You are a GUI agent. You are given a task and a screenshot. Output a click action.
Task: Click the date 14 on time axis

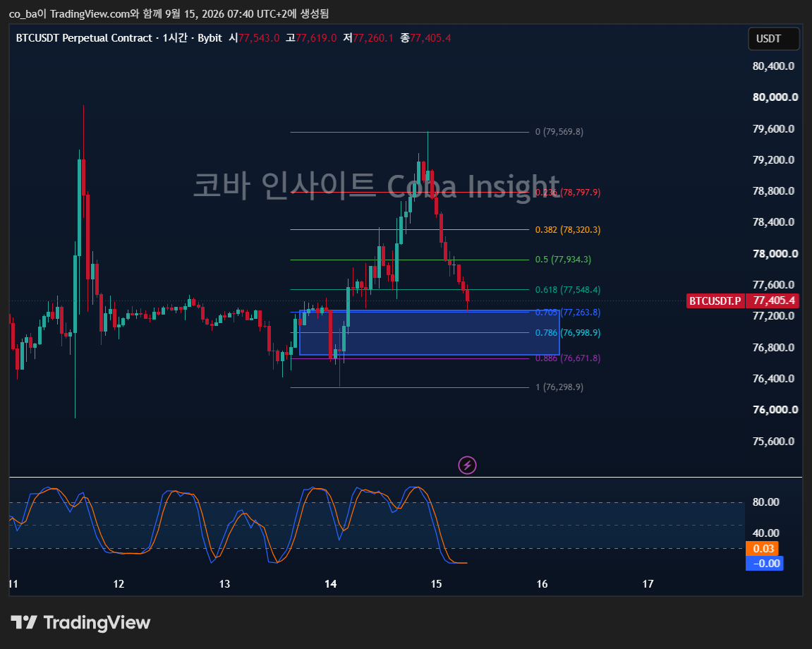pyautogui.click(x=330, y=583)
